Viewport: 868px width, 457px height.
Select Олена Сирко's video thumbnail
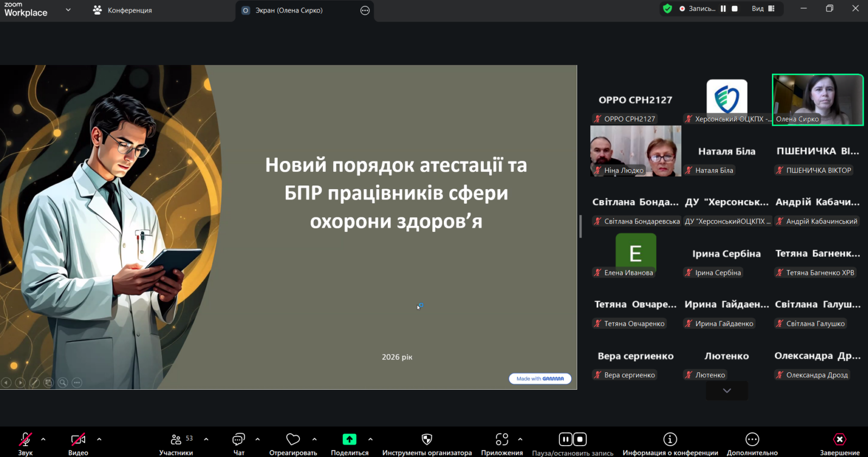point(818,100)
